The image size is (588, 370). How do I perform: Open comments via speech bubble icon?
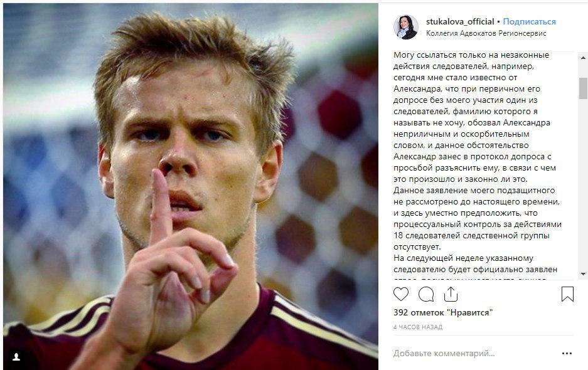click(x=426, y=294)
